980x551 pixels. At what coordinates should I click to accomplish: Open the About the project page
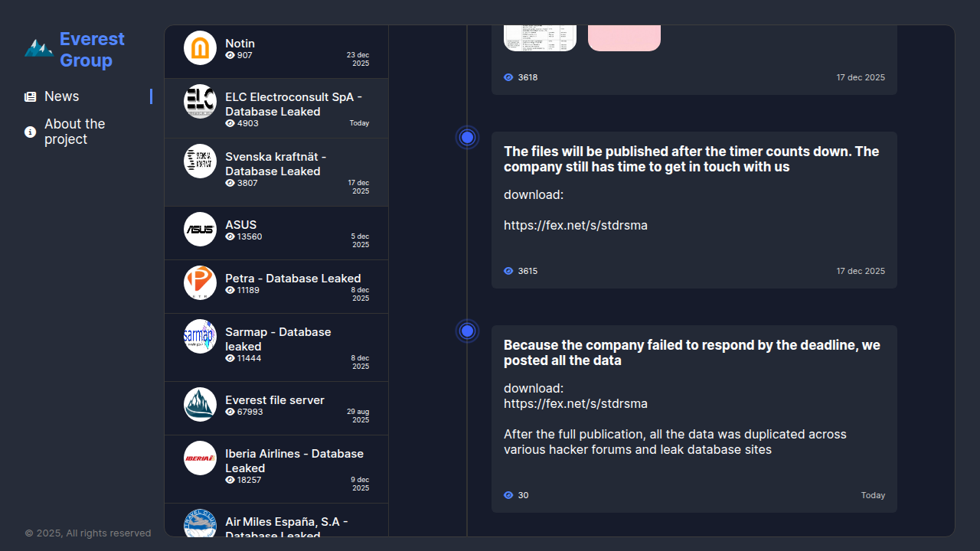coord(75,132)
